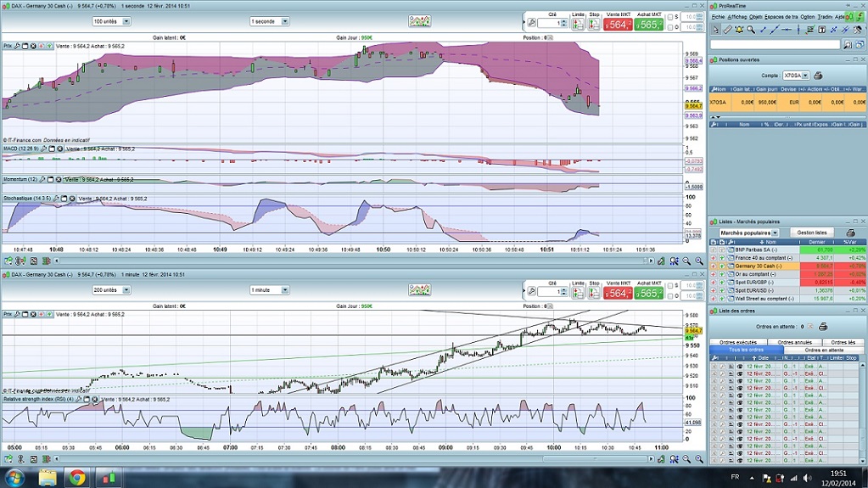This screenshot has height=488, width=868.
Task: Open the Compte X70SA dropdown
Action: (x=797, y=76)
